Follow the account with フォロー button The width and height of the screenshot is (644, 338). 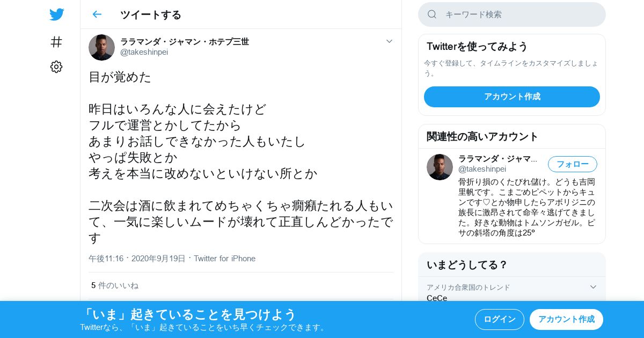pos(572,164)
